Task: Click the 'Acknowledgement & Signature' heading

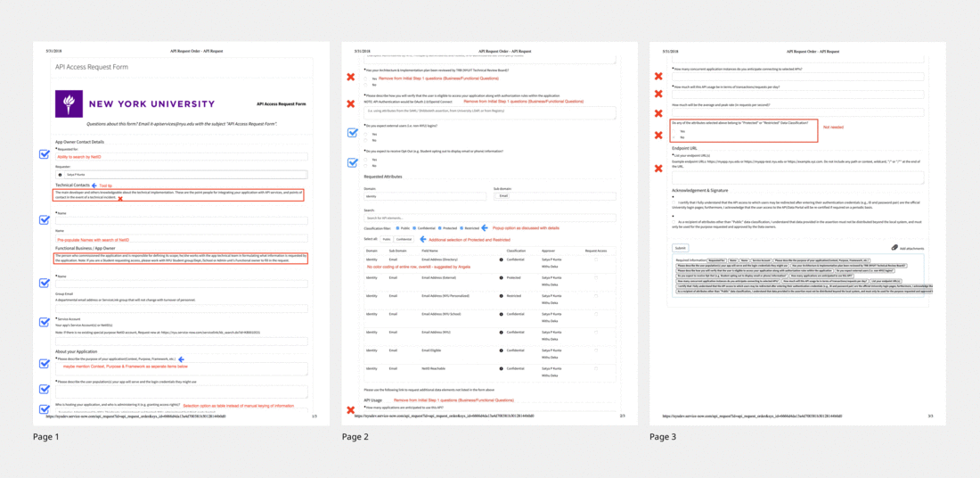Action: coord(701,190)
